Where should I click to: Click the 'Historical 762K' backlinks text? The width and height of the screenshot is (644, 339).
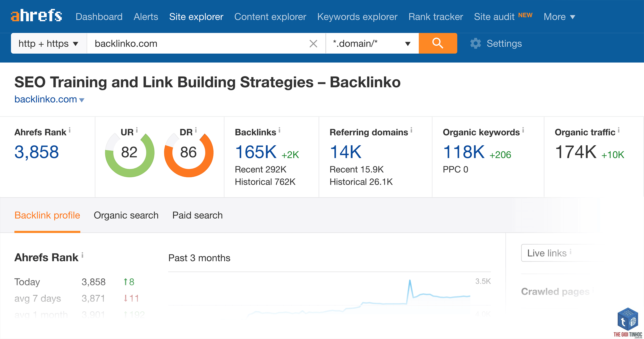(265, 182)
